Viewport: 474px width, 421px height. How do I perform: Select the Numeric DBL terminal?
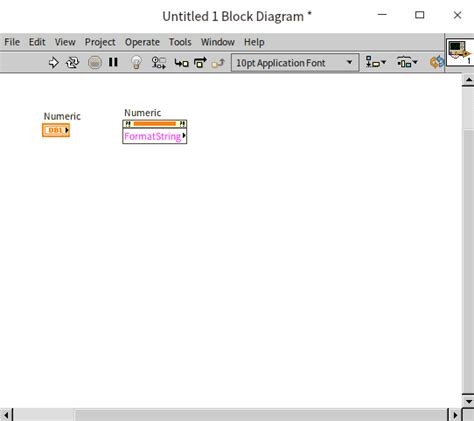tap(56, 130)
